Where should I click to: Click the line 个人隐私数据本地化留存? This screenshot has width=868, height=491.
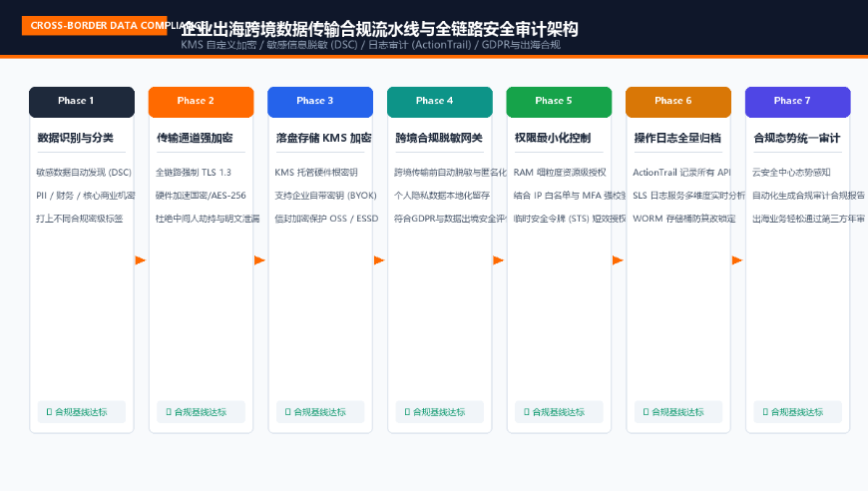click(x=442, y=196)
